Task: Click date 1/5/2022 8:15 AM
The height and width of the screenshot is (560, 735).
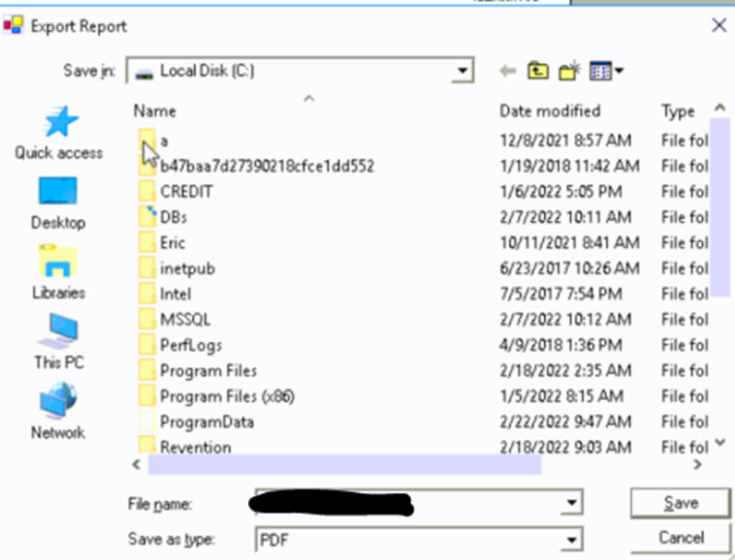Action: [x=561, y=396]
